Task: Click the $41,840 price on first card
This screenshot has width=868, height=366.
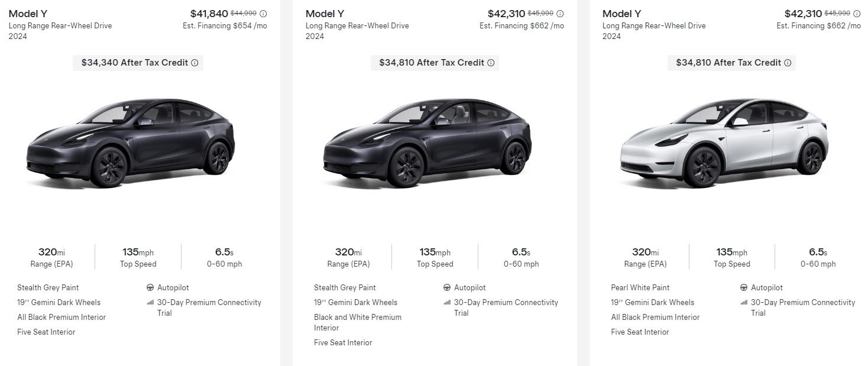Action: coord(209,14)
